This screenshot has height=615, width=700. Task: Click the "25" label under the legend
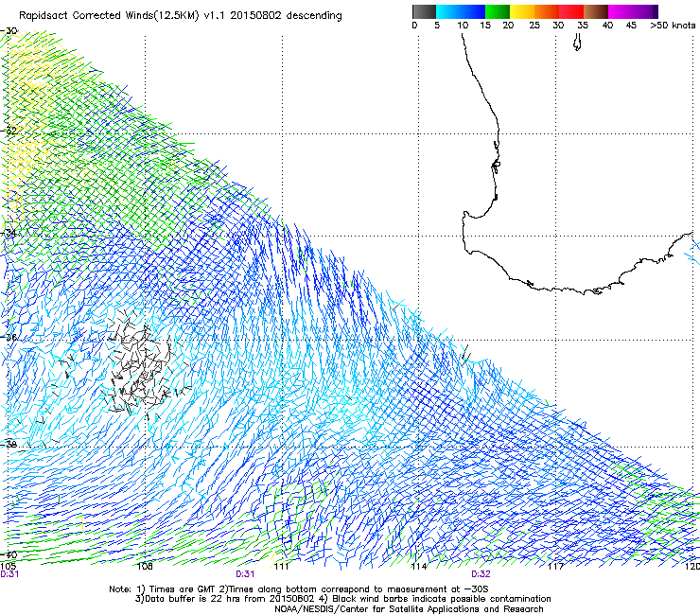click(x=534, y=26)
